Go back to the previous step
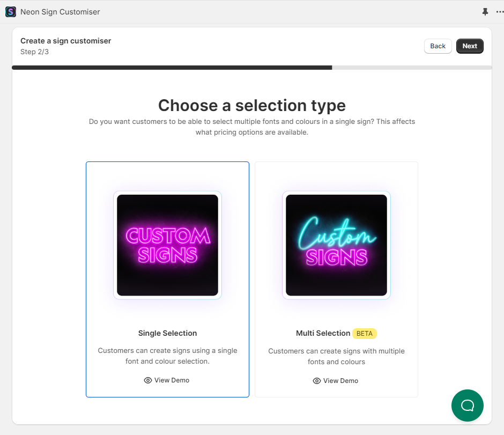 tap(438, 46)
